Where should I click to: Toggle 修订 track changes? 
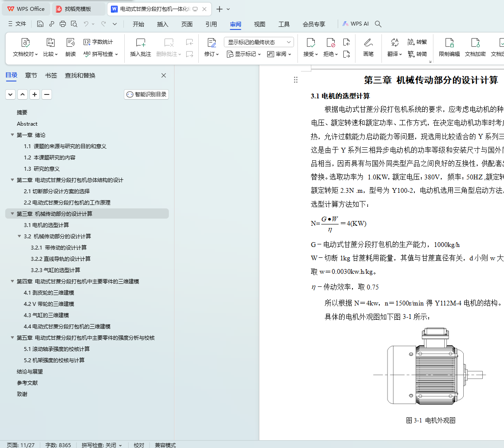pyautogui.click(x=211, y=43)
